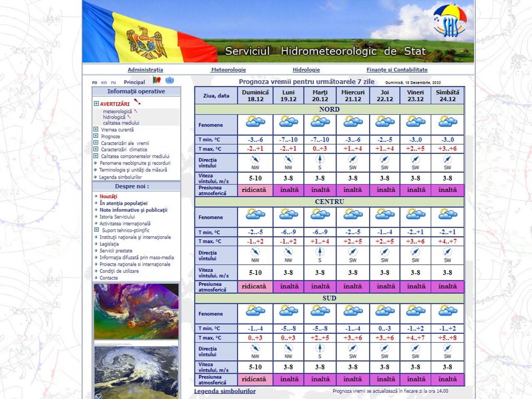Open the Noutăți link under Despre noi
The image size is (532, 399).
[x=108, y=196]
